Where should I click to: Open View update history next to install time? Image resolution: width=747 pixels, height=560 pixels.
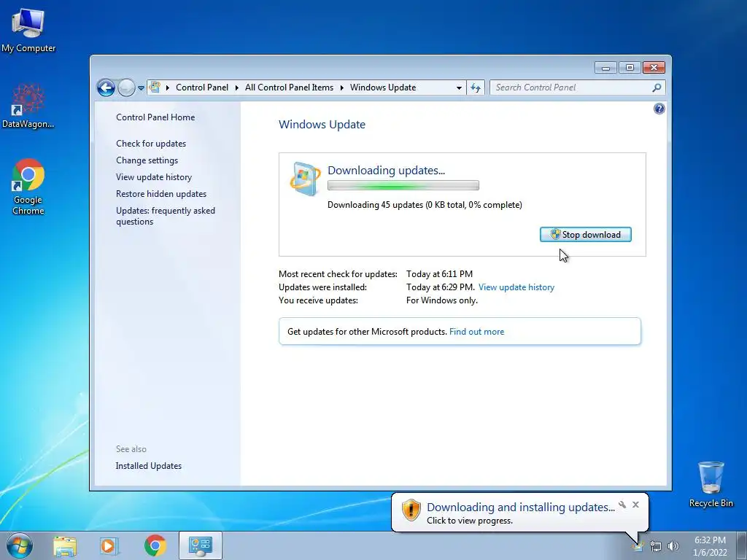point(516,287)
